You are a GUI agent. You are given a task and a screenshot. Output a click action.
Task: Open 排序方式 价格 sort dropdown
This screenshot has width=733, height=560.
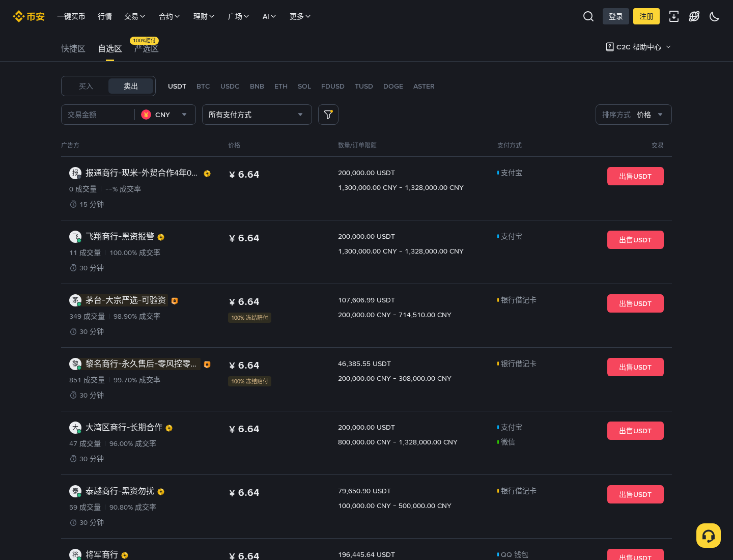(634, 115)
